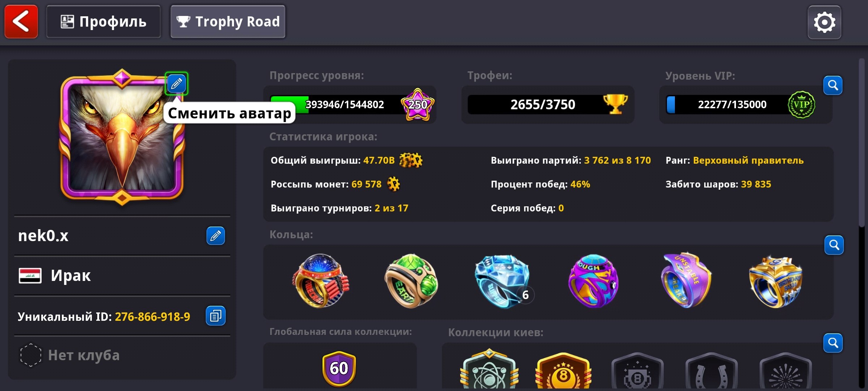Click the Ирак country flag row

pos(122,276)
